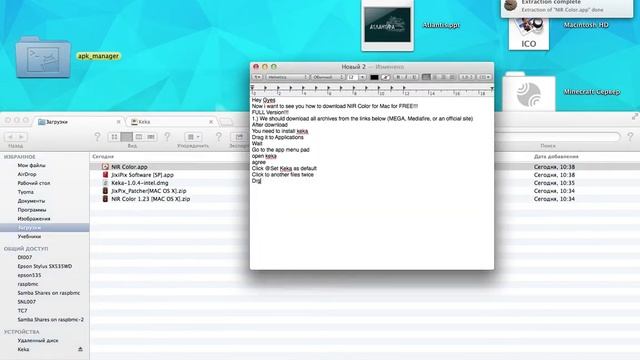
Task: Click the Finder search field
Action: click(x=557, y=137)
